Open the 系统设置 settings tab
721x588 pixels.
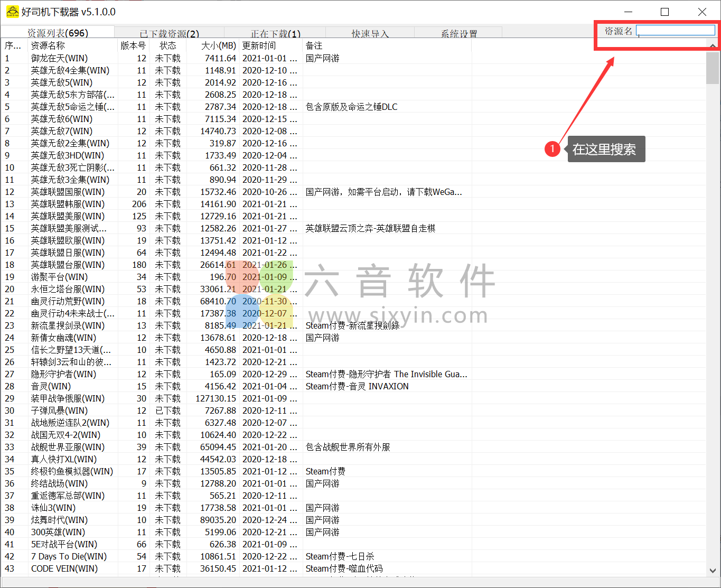coord(459,33)
